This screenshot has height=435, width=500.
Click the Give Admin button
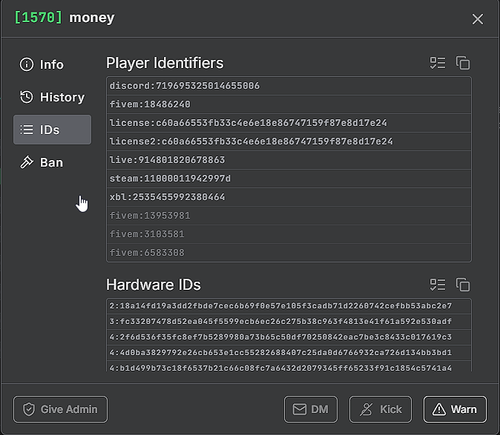(x=60, y=409)
